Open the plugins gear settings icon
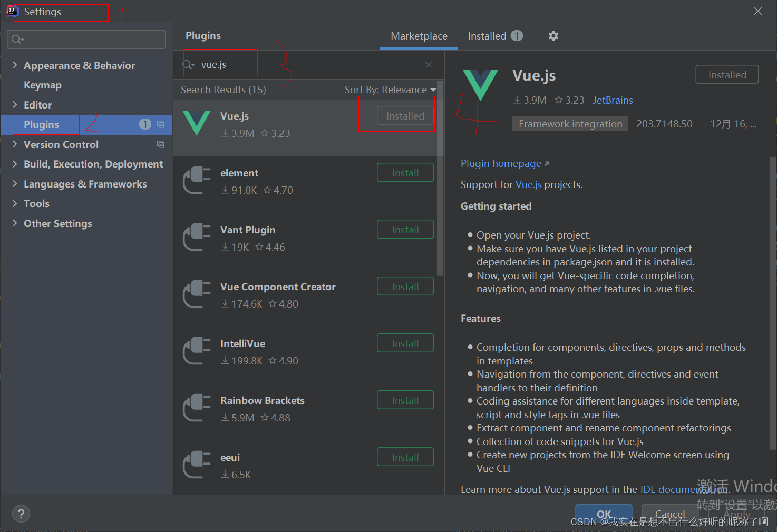The image size is (777, 532). [x=553, y=36]
